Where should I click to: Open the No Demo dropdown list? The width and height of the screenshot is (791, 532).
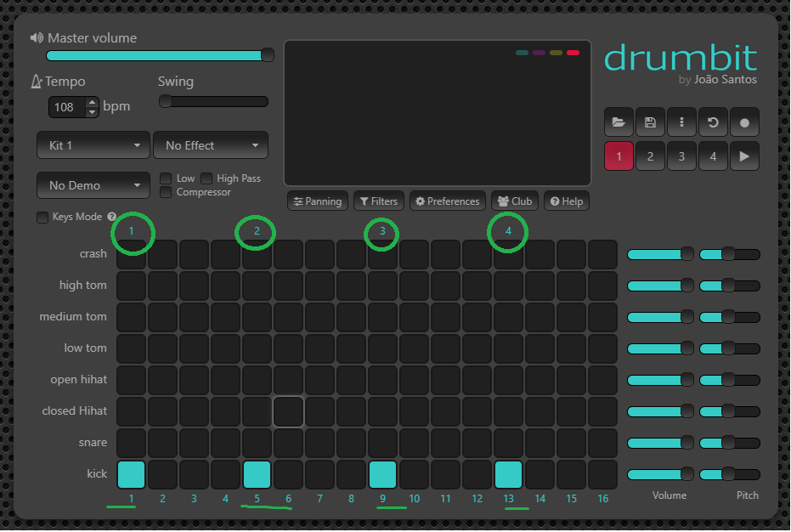click(93, 185)
